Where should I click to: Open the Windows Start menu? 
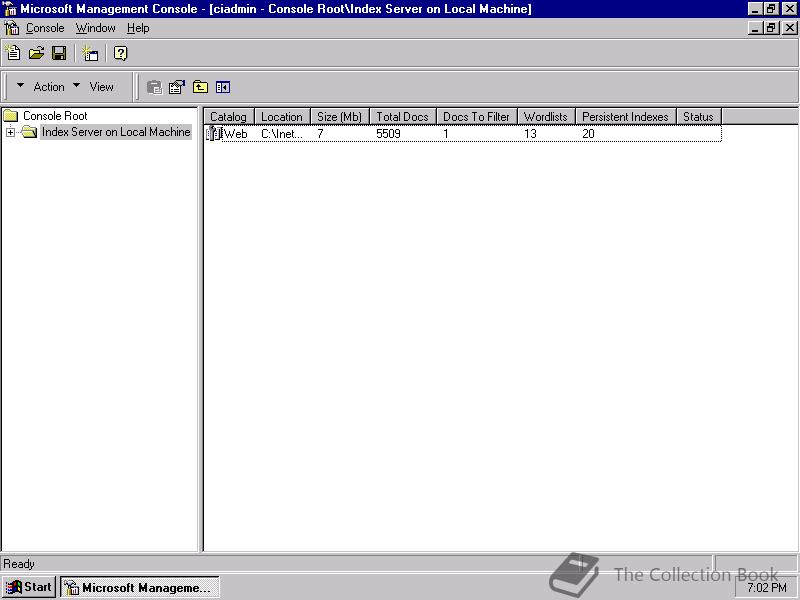[29, 587]
